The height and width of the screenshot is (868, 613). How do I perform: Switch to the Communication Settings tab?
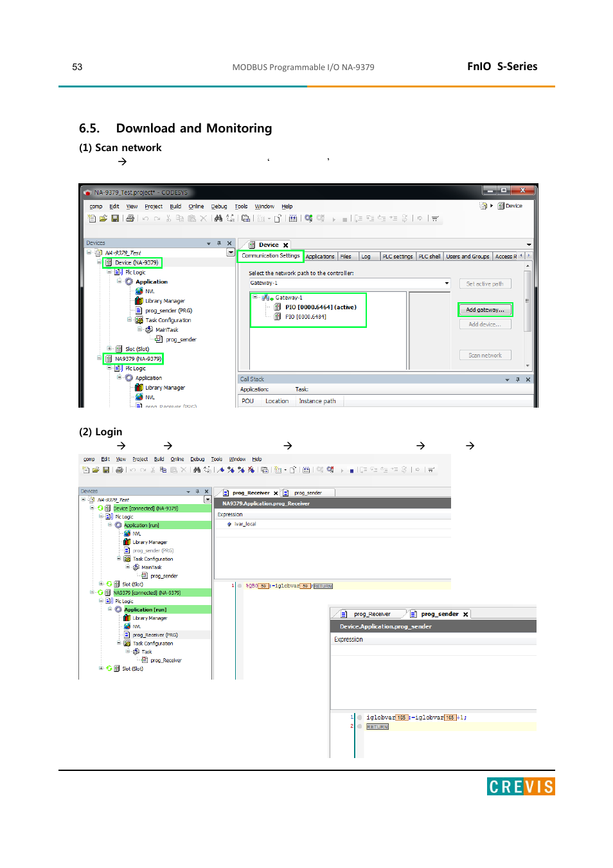[271, 256]
